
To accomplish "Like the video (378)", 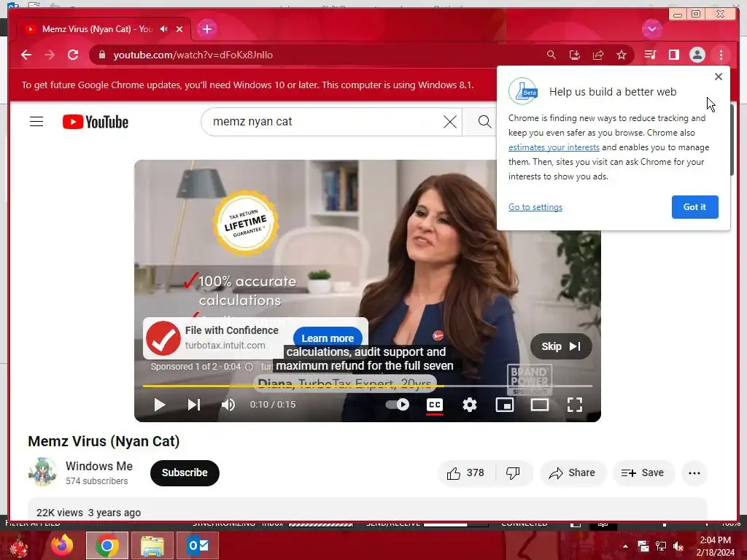I will point(466,472).
